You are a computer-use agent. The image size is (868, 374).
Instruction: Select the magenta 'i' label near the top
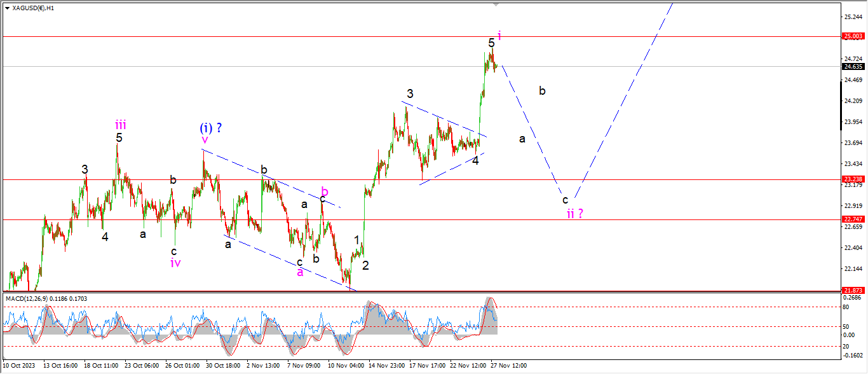click(499, 36)
